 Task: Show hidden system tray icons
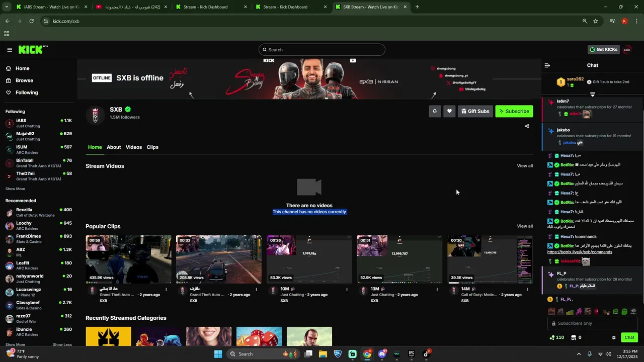coord(579,354)
